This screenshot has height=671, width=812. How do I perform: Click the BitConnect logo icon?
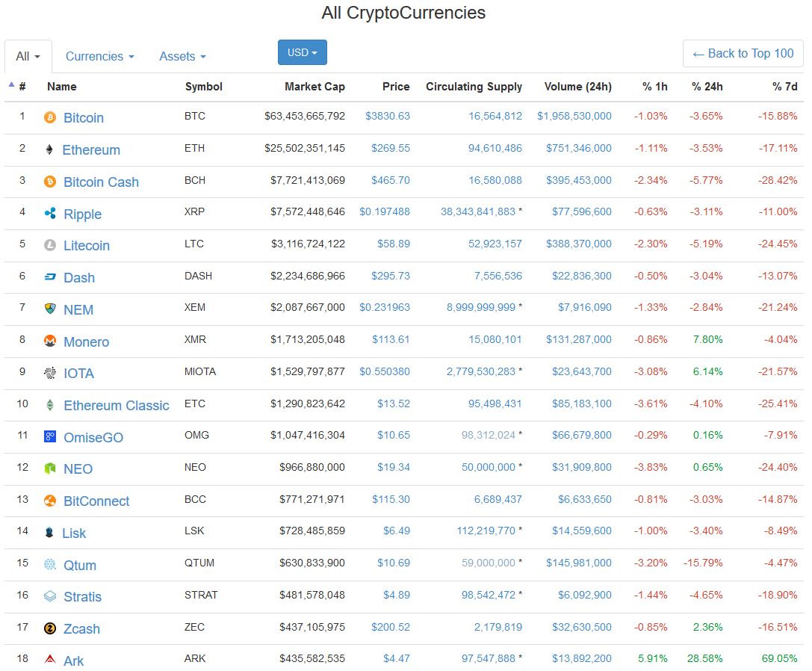(x=50, y=501)
